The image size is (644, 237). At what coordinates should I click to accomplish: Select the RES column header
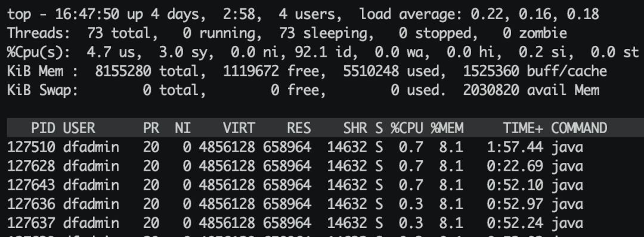[299, 128]
